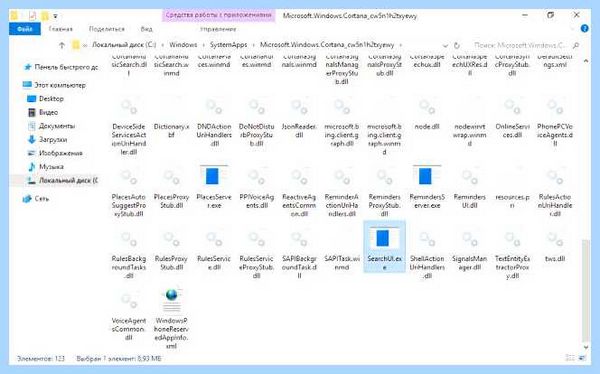The width and height of the screenshot is (600, 374).
Task: Click the file list scrollbar up arrow
Action: tap(586, 61)
